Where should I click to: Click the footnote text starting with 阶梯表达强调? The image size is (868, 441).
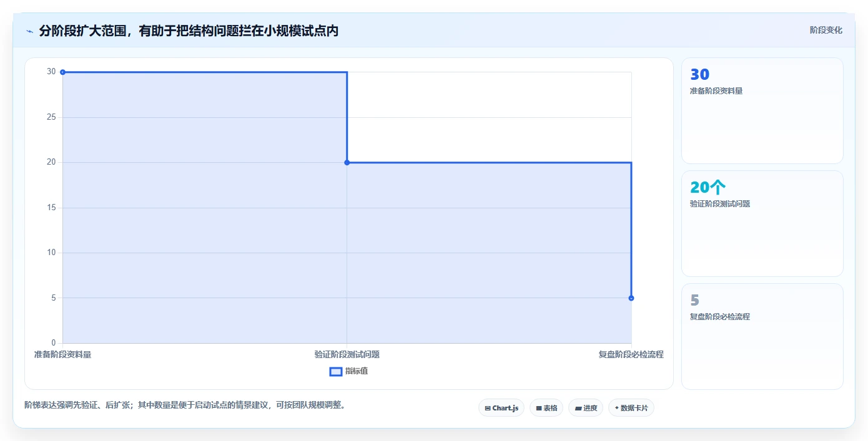coord(185,405)
